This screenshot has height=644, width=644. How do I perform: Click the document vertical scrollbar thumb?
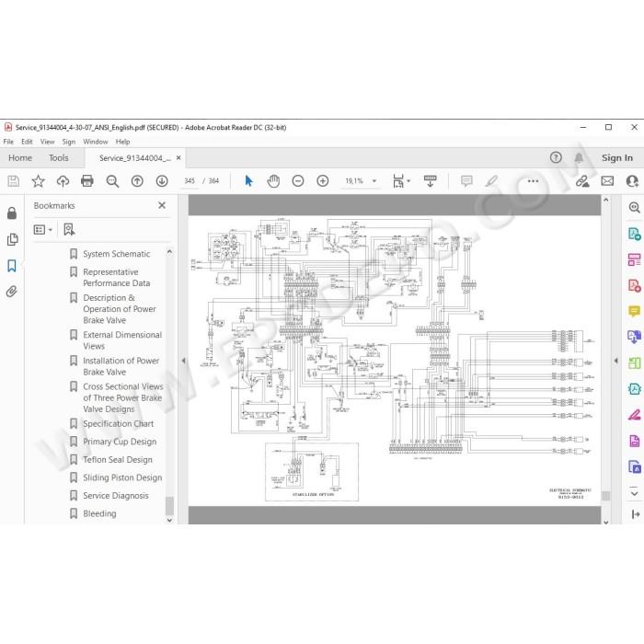605,496
